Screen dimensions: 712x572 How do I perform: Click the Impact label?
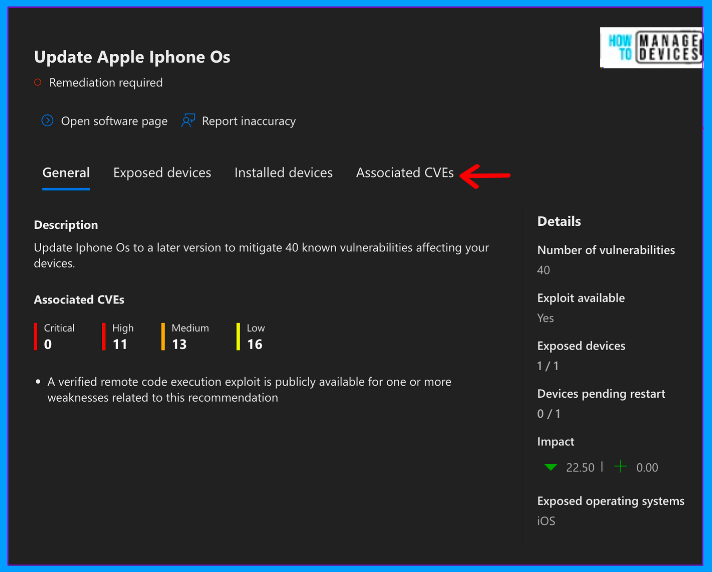coord(555,442)
